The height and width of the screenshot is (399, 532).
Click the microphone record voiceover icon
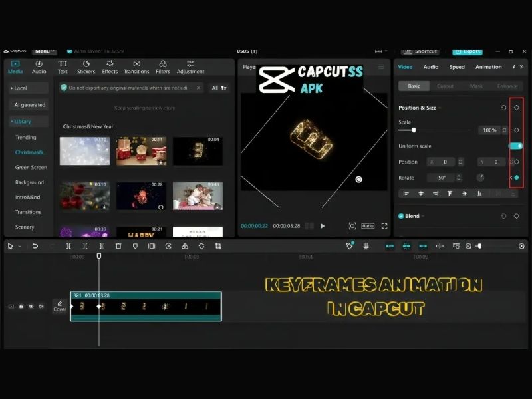click(366, 246)
